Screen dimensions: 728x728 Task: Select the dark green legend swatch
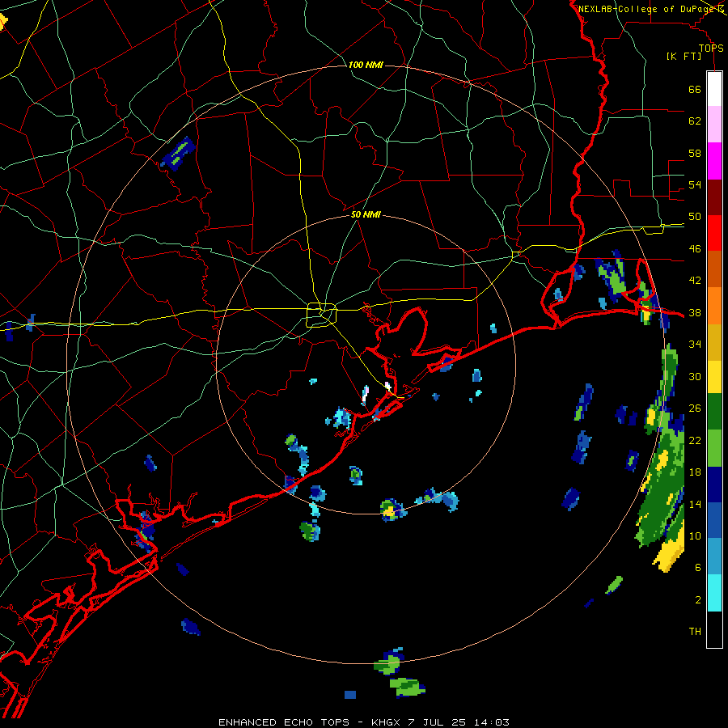tap(714, 413)
